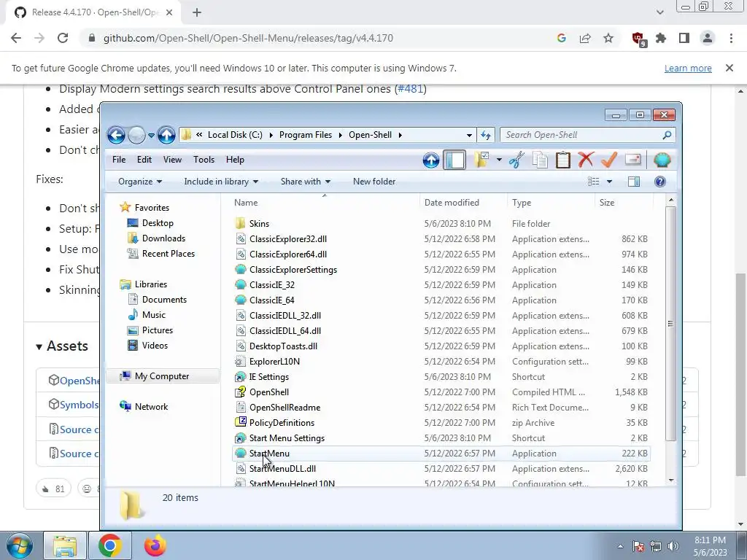Click the file list vertical scrollbar
Screen dimensions: 747x560
(x=671, y=324)
